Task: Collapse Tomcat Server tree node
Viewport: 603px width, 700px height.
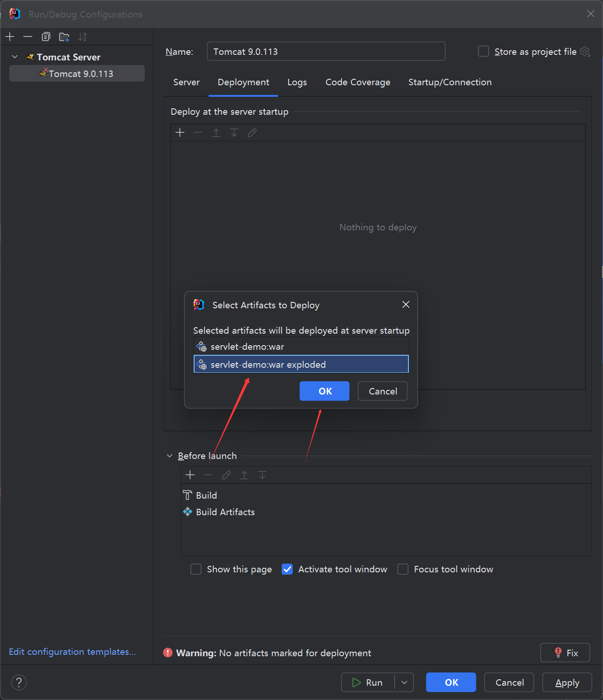Action: coord(15,57)
